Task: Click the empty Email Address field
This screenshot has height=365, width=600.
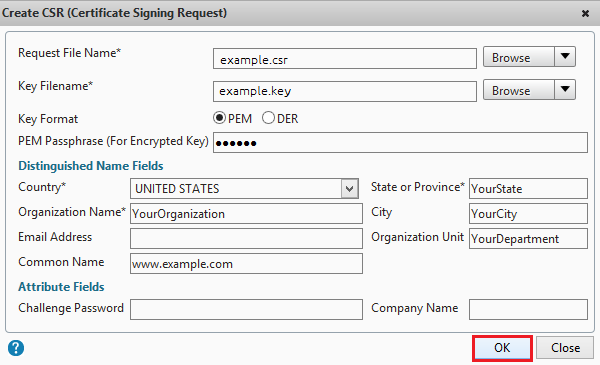Action: pos(246,238)
